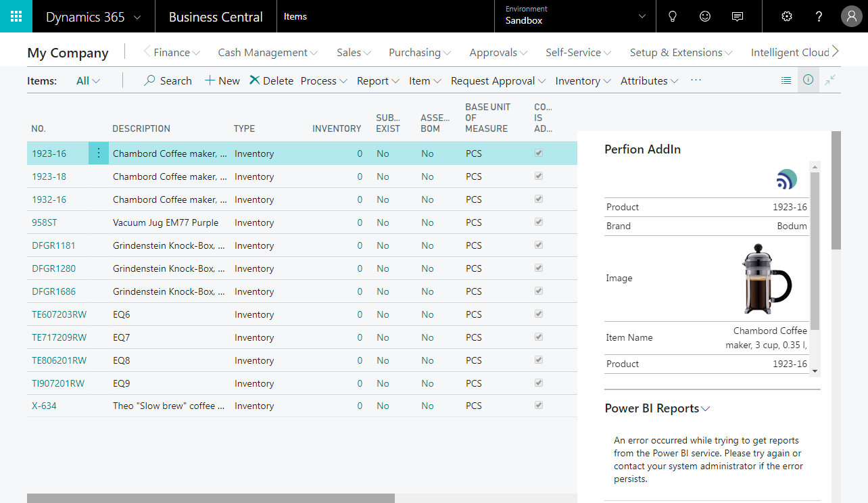Open the chat messages icon
Image resolution: width=868 pixels, height=503 pixels.
click(x=738, y=17)
